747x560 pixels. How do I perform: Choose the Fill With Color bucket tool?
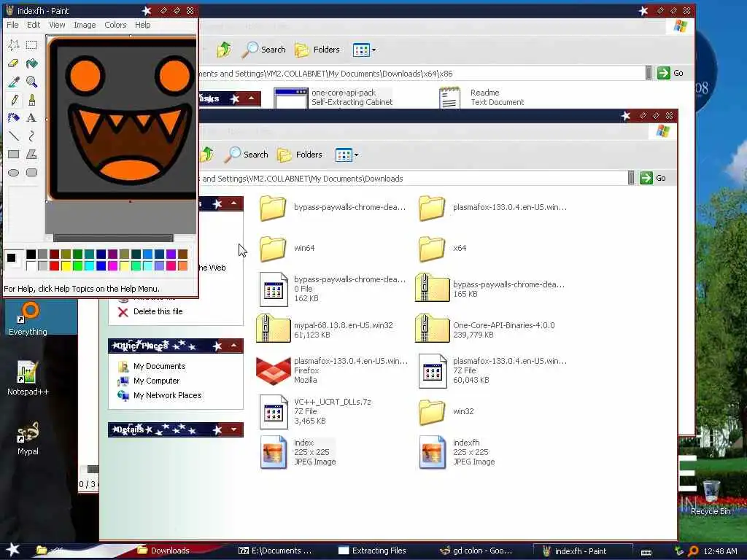pos(31,63)
